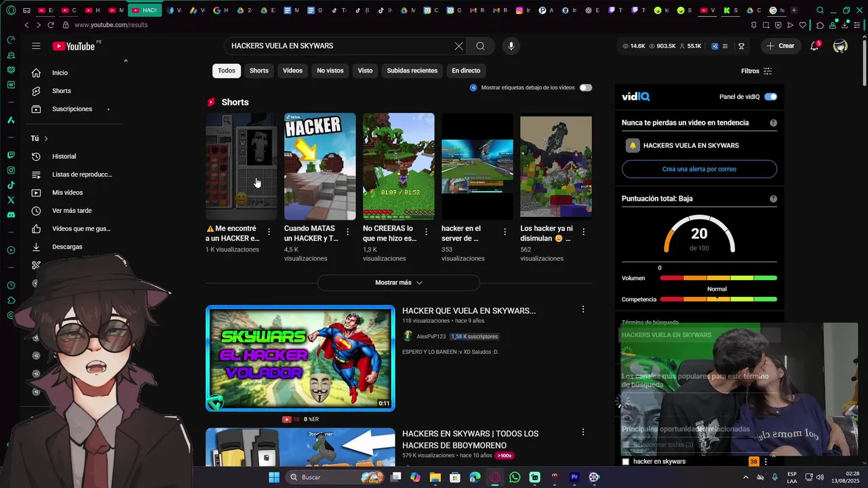Start voice search with the microphone
This screenshot has height=488, width=868.
(511, 46)
